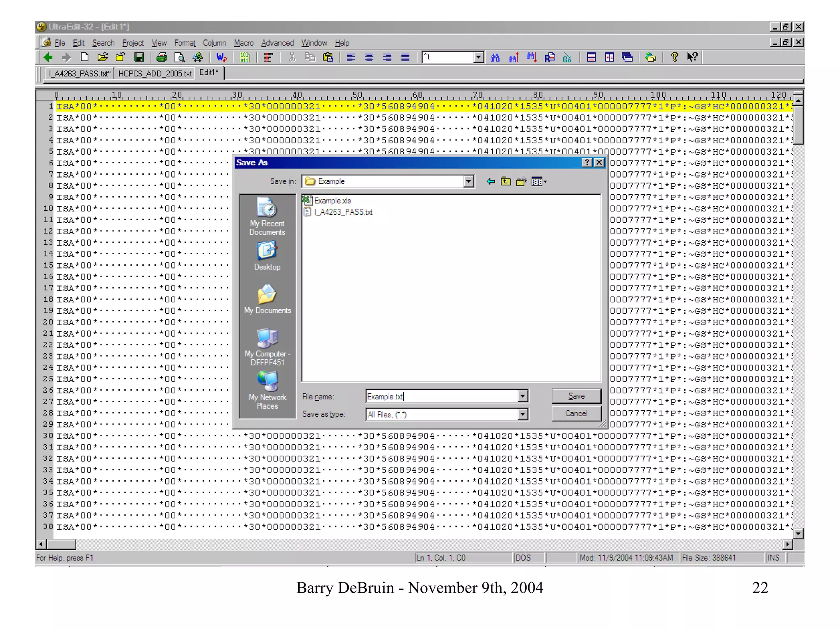The image size is (840, 630).
Task: Click Create New Folder icon in dialog
Action: coord(521,181)
